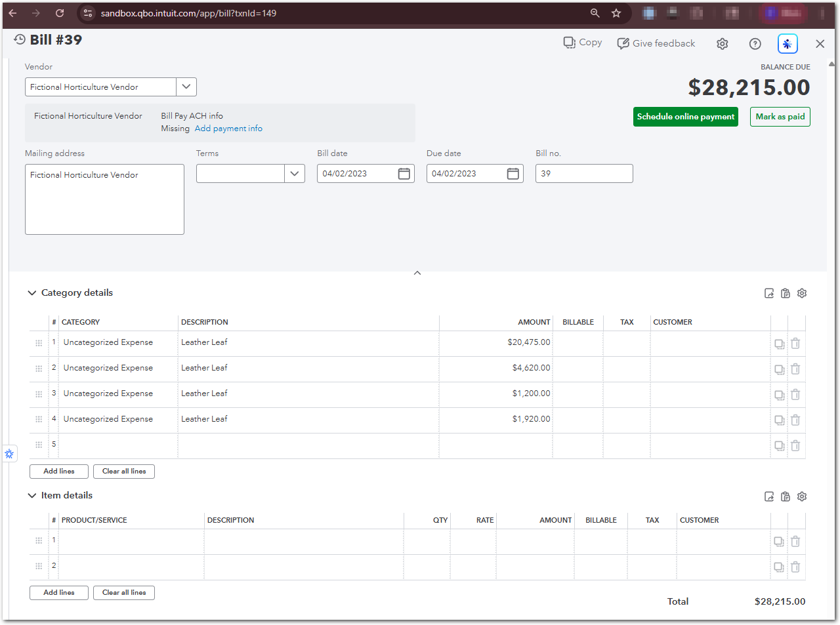
Task: Delete empty category line 5
Action: click(795, 446)
